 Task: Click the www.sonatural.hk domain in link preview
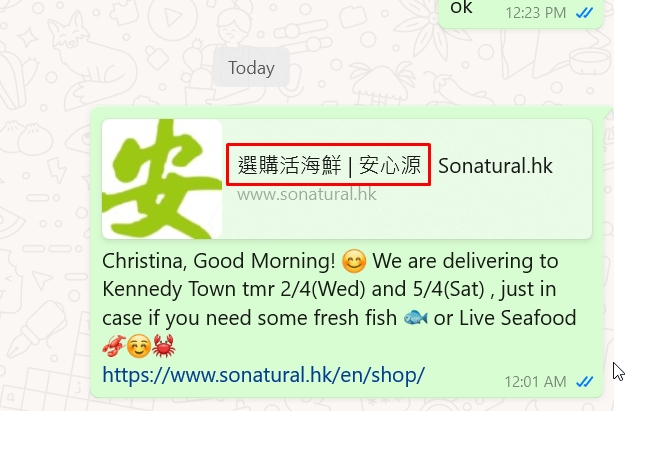(307, 195)
